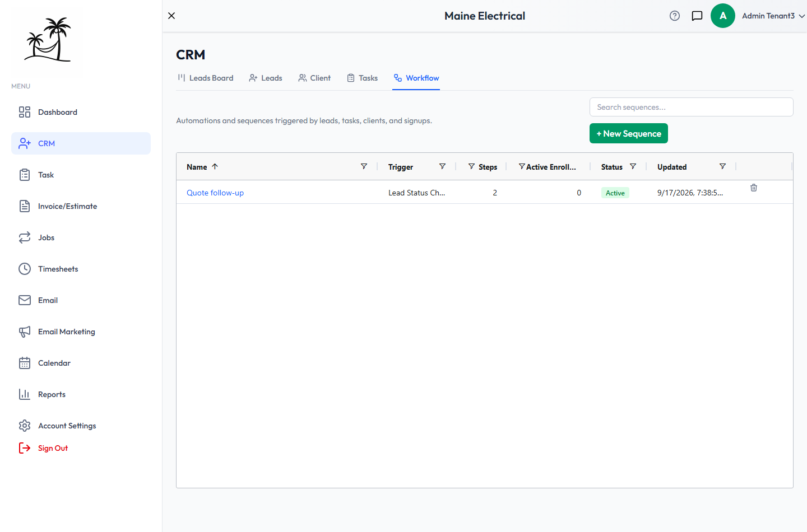Open Task in the sidebar menu
807x532 pixels.
(81, 175)
